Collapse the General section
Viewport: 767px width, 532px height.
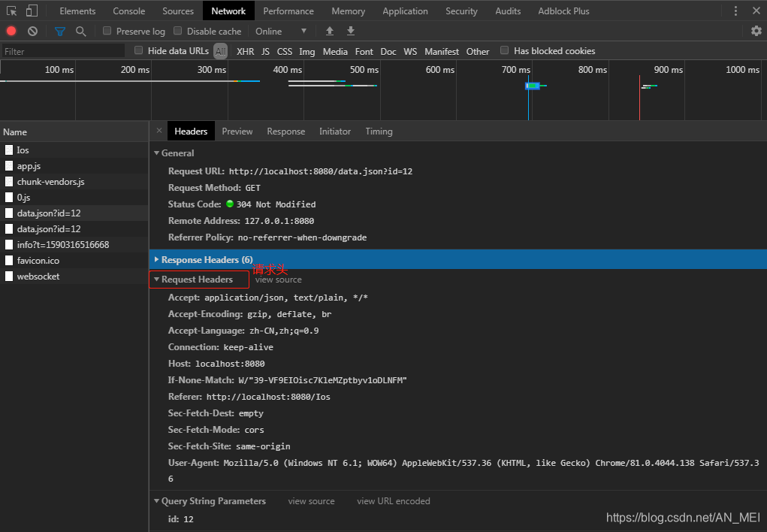tap(157, 153)
